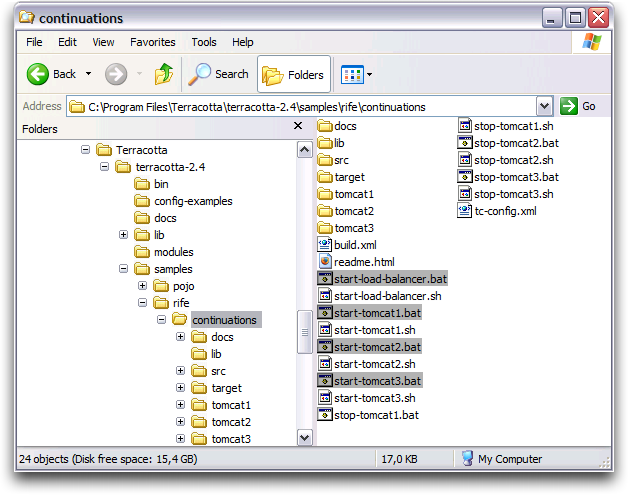Click the stop-tomcat1.bat file icon
Image resolution: width=628 pixels, height=495 pixels.
pyautogui.click(x=325, y=415)
